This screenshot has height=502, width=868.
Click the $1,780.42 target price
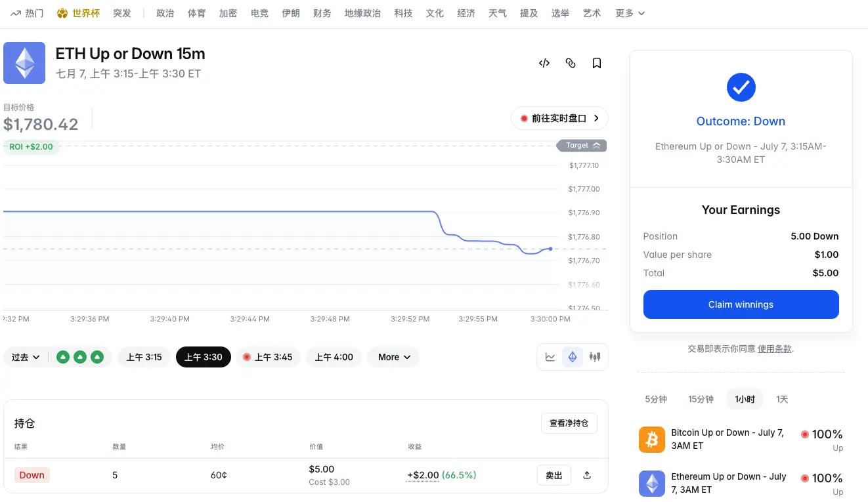point(41,124)
